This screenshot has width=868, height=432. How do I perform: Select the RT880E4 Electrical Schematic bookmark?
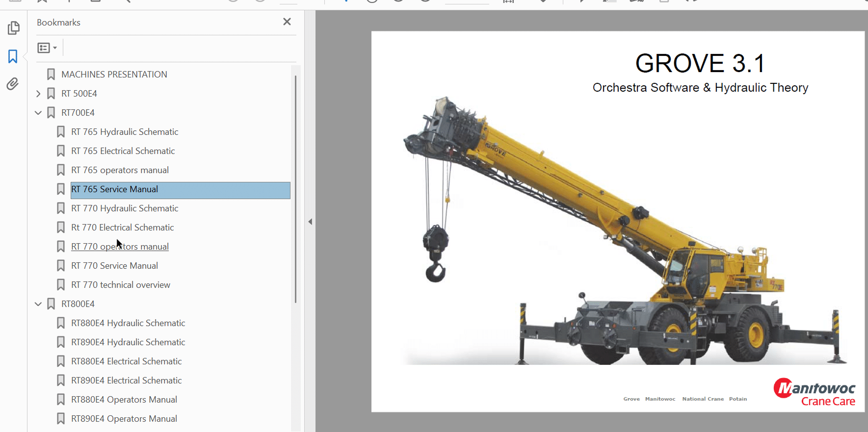(126, 361)
